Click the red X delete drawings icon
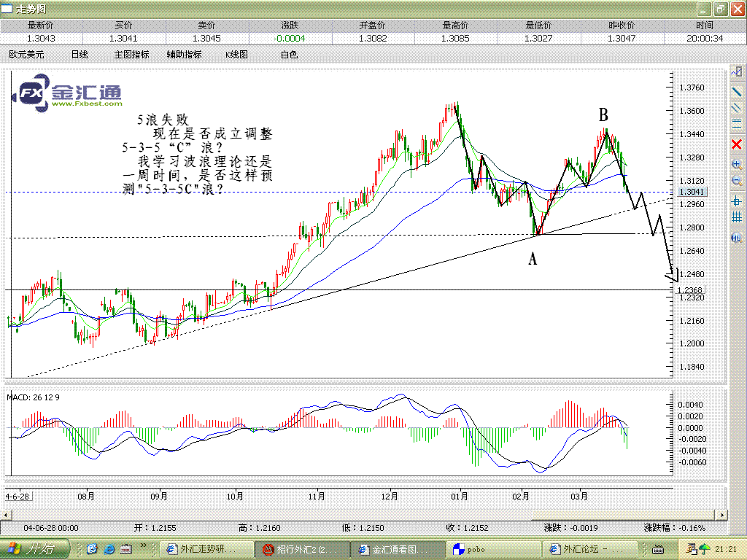Image resolution: width=747 pixels, height=560 pixels. click(x=737, y=144)
